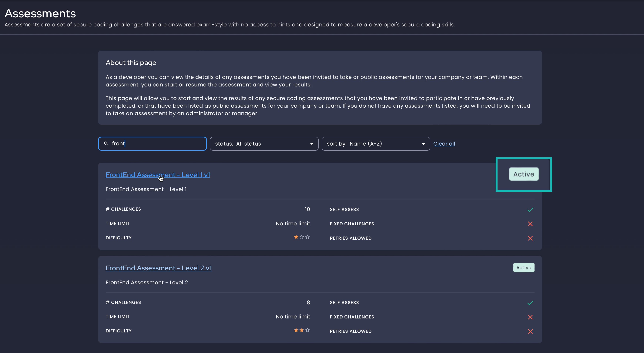This screenshot has width=644, height=353.
Task: Click Level 1 'DIFFICULTY' label
Action: point(119,238)
